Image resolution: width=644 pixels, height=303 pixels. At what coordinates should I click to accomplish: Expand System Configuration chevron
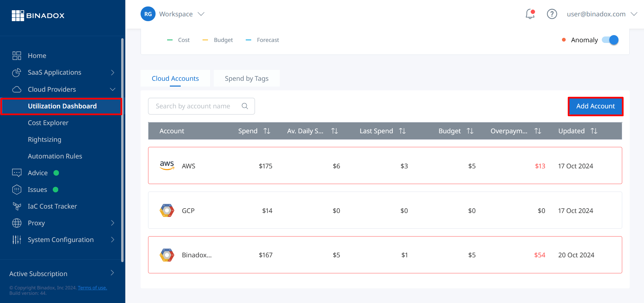[113, 240]
